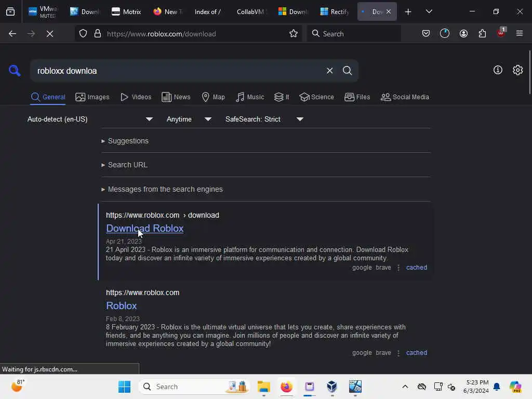Switch to Matrix tab
Viewport: 532px width, 399px height.
tap(126, 12)
